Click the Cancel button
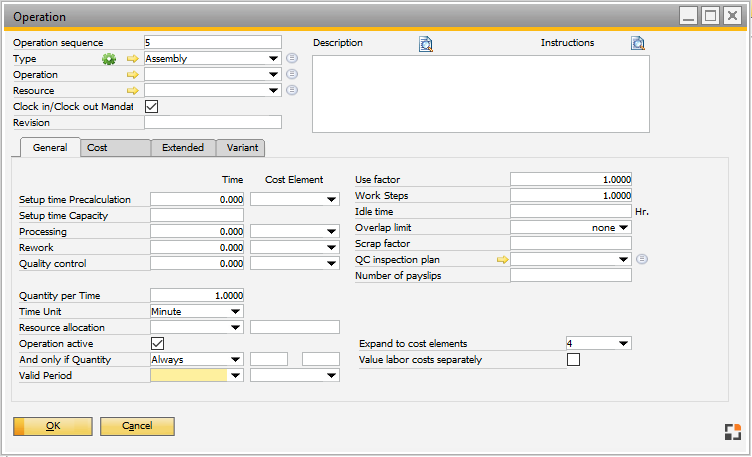752x457 pixels. 137,426
